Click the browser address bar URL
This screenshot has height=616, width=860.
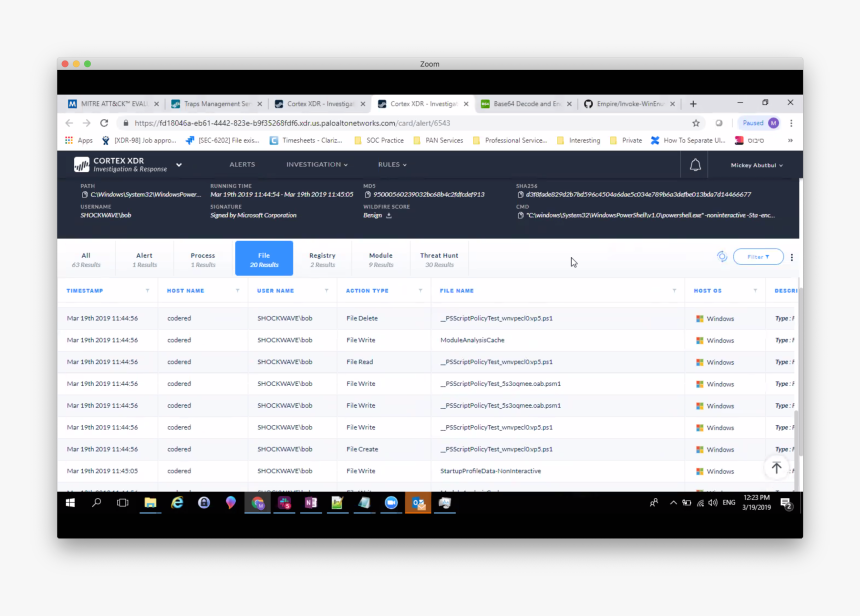tap(292, 123)
